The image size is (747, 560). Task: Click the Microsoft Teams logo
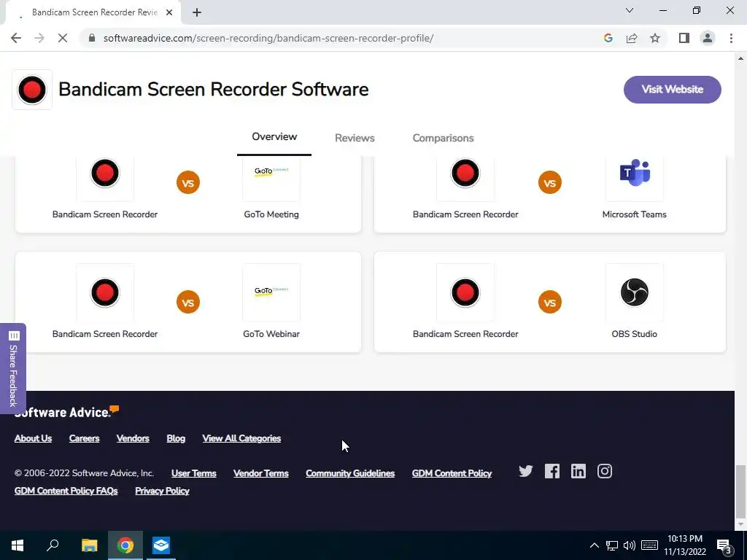point(634,174)
